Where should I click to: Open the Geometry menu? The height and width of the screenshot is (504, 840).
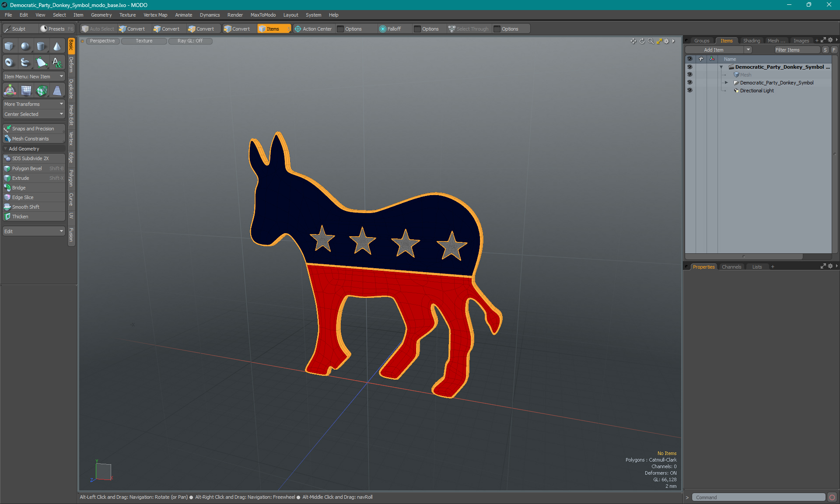tap(101, 15)
